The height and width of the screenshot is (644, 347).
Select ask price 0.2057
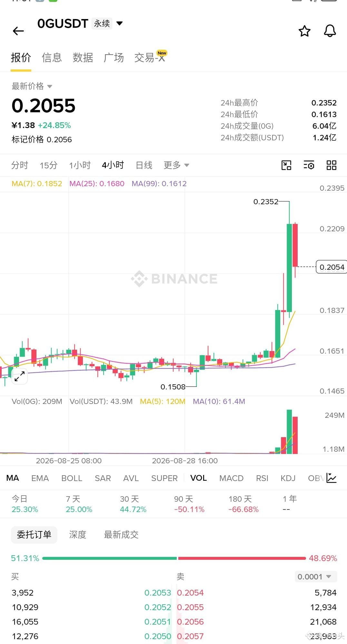coord(190,636)
